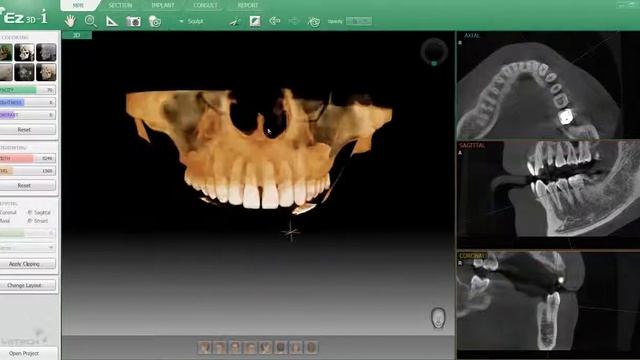Click inside the Sagittal slice view
This screenshot has width=640, height=360.
point(548,195)
